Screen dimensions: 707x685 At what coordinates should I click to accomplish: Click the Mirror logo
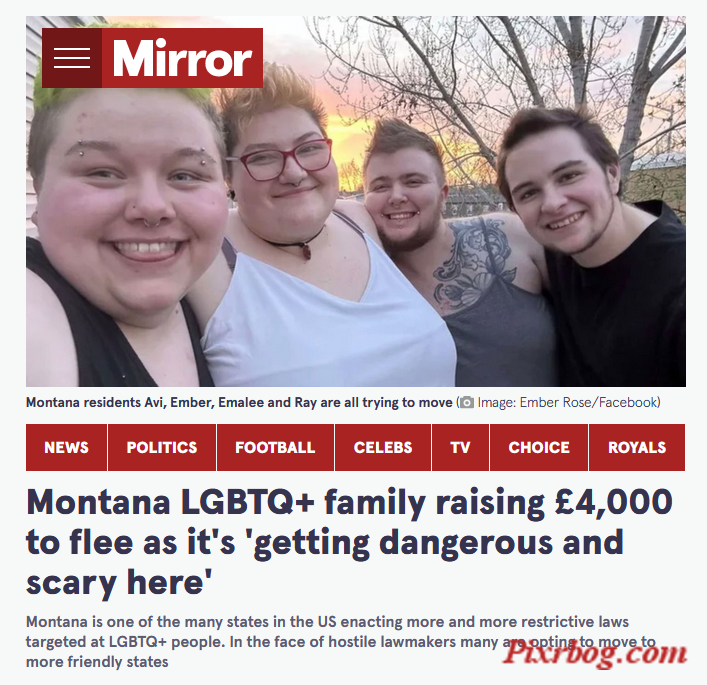click(x=182, y=58)
